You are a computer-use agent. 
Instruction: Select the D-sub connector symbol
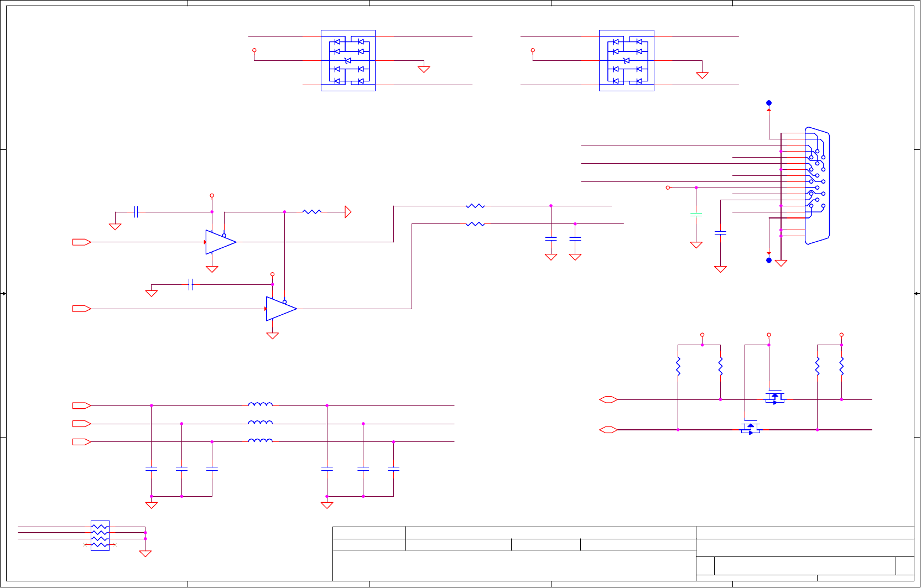click(817, 186)
